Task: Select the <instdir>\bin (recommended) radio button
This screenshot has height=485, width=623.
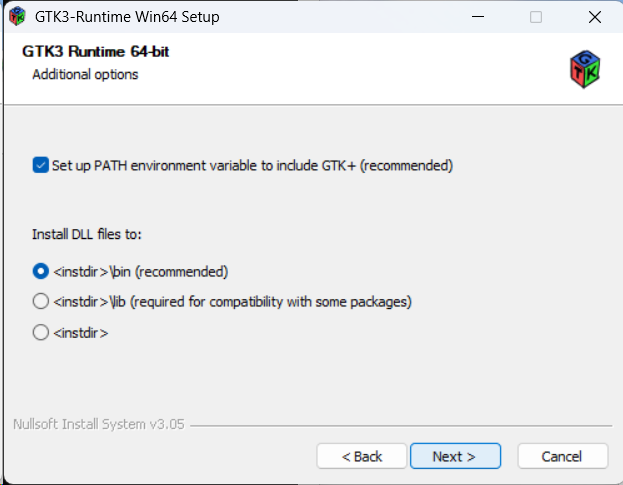Action: (41, 271)
